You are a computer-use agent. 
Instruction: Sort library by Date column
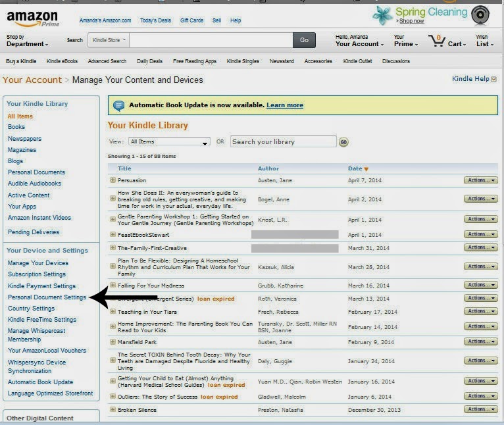pos(358,168)
